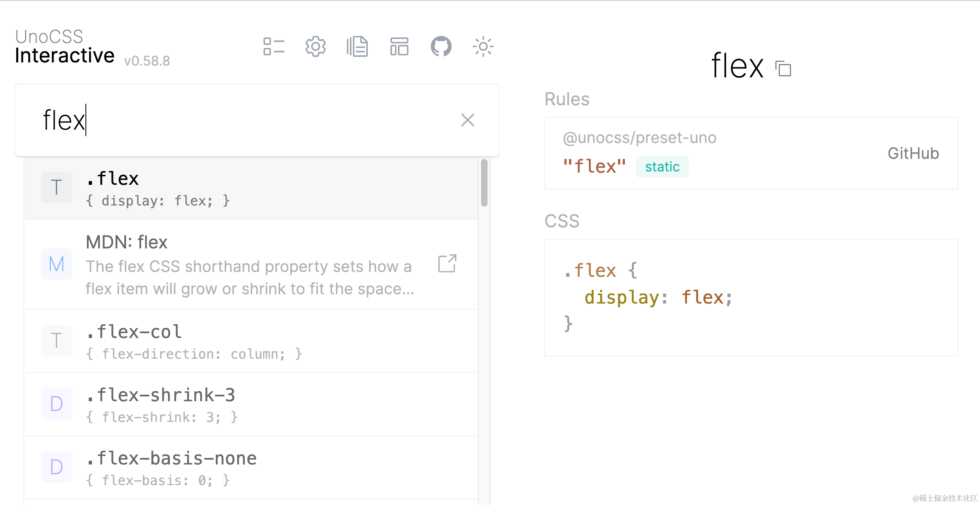Click the results list scrollbar thumb
980x505 pixels.
pos(484,182)
